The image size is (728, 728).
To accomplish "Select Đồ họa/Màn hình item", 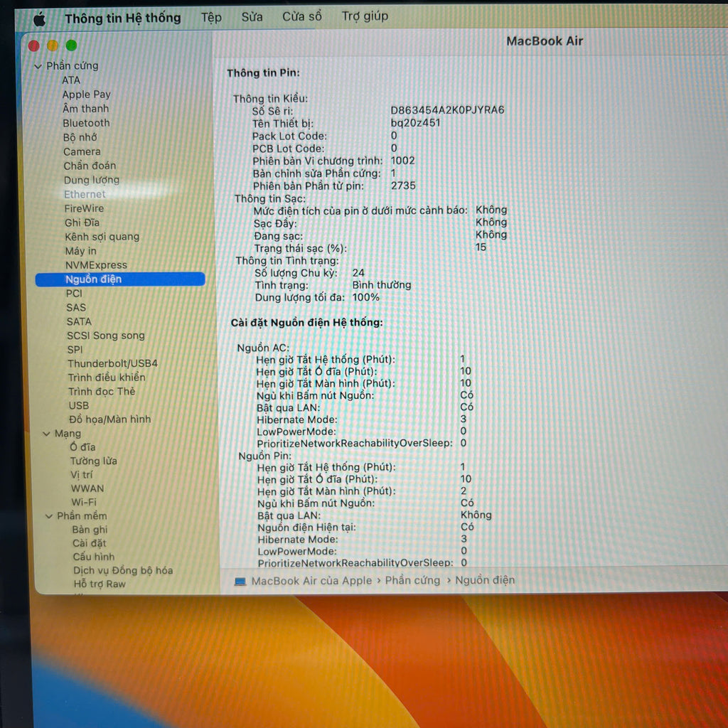I will coord(109,419).
